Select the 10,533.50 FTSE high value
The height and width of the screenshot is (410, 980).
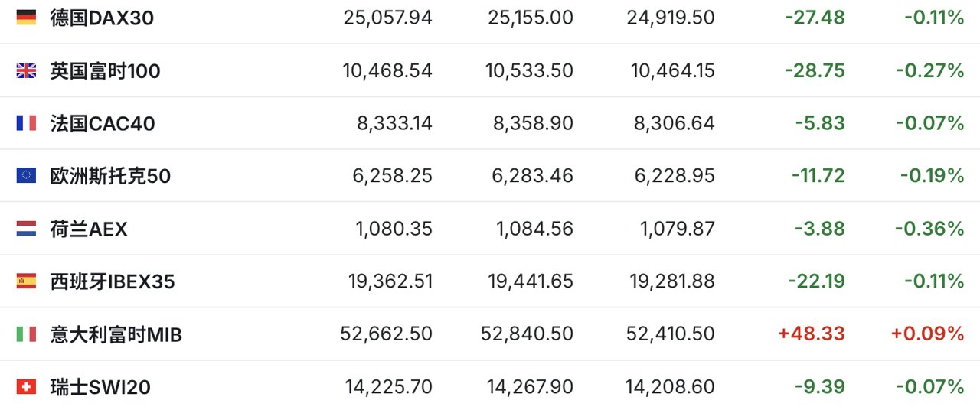pos(529,70)
